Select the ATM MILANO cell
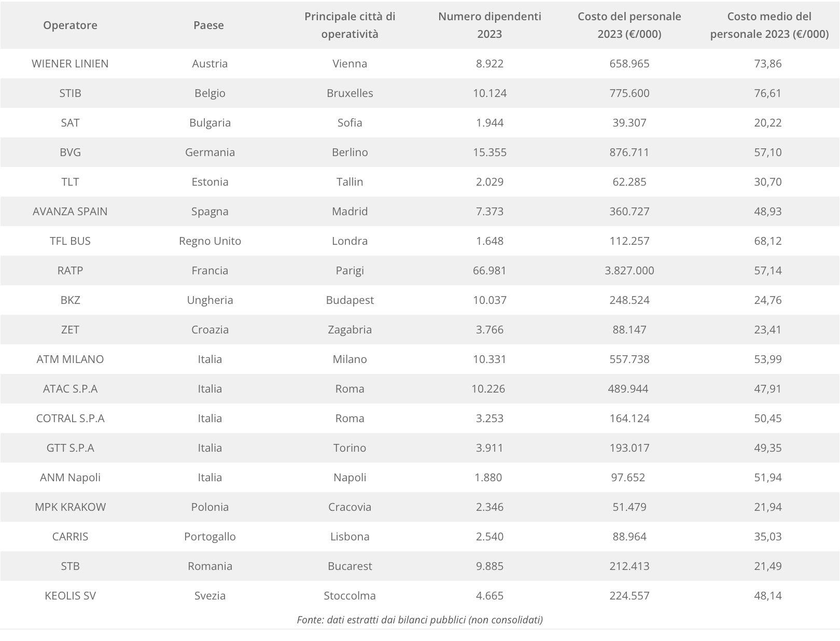 pyautogui.click(x=70, y=359)
